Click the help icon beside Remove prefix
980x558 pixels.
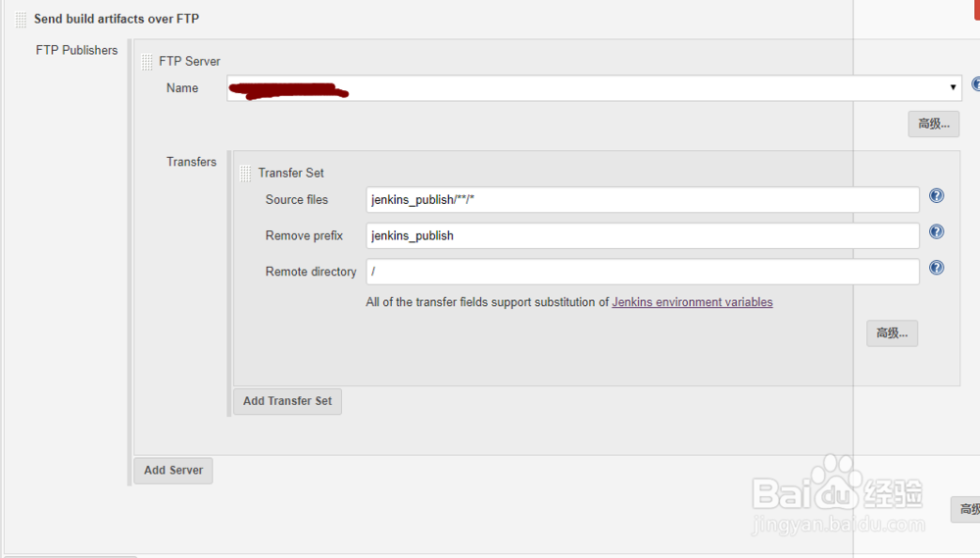click(936, 232)
